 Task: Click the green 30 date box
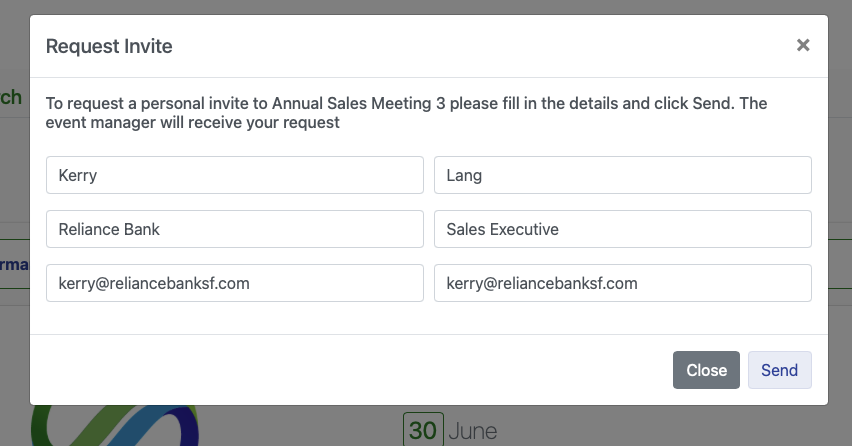pyautogui.click(x=423, y=430)
